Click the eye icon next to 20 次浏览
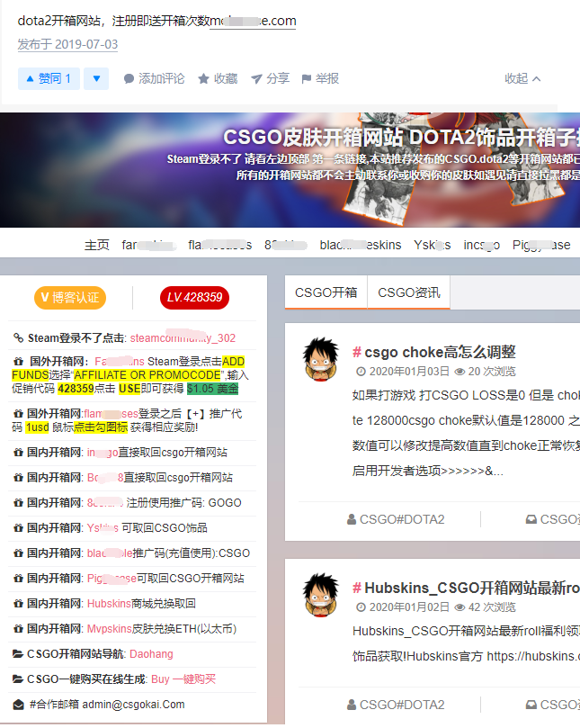This screenshot has width=580, height=728. pos(460,372)
